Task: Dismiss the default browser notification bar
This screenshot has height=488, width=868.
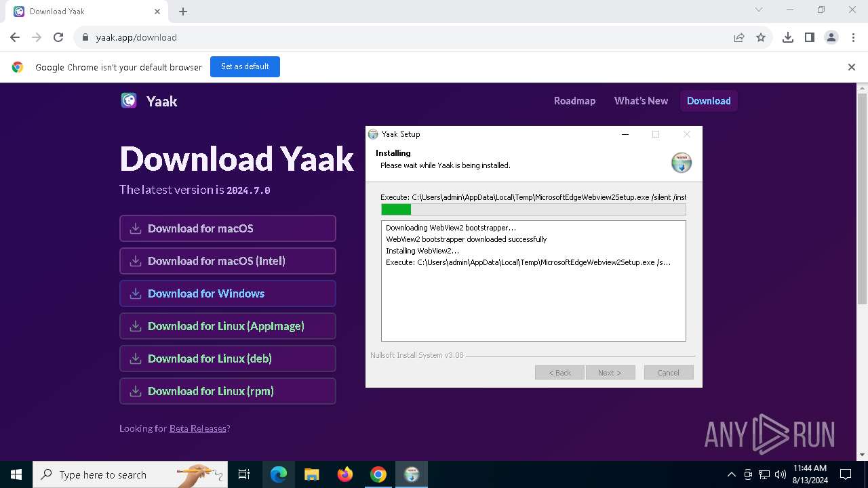Action: coord(852,67)
